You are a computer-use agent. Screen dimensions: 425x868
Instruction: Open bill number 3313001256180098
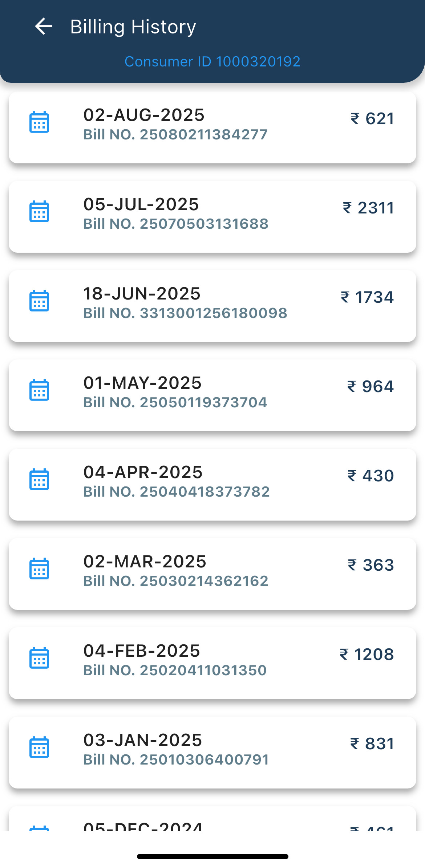tap(185, 313)
